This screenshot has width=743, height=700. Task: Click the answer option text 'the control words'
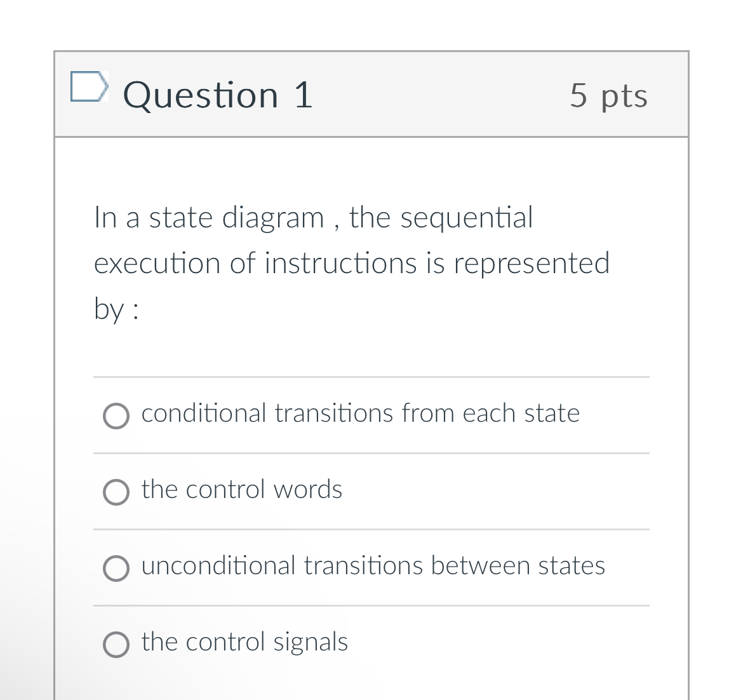[x=241, y=489]
